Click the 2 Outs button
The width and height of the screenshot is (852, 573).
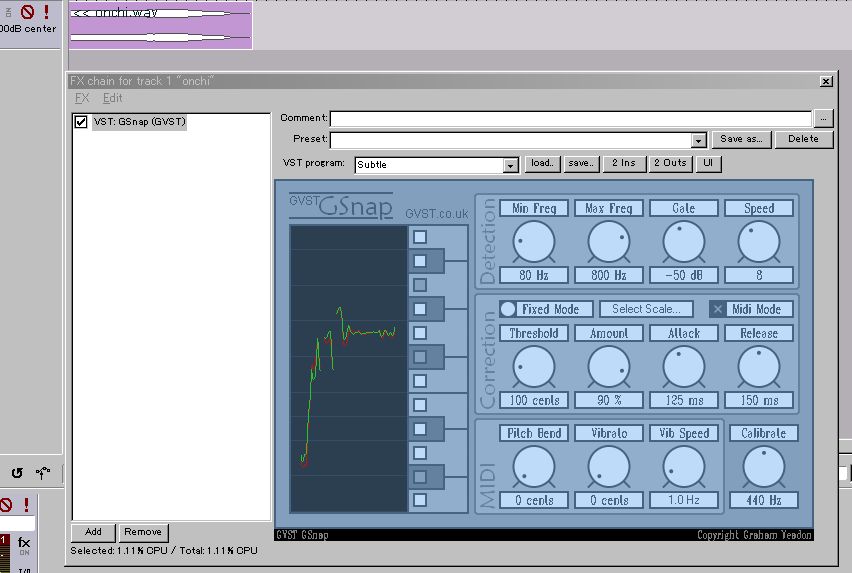[670, 163]
